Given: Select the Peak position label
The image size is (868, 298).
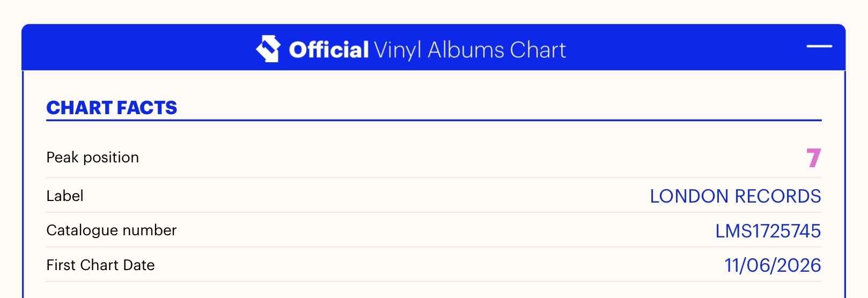Looking at the screenshot, I should click(93, 158).
